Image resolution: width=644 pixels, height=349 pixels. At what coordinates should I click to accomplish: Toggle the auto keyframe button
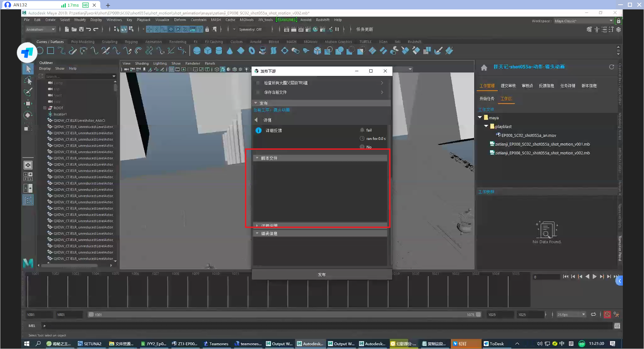tap(607, 315)
